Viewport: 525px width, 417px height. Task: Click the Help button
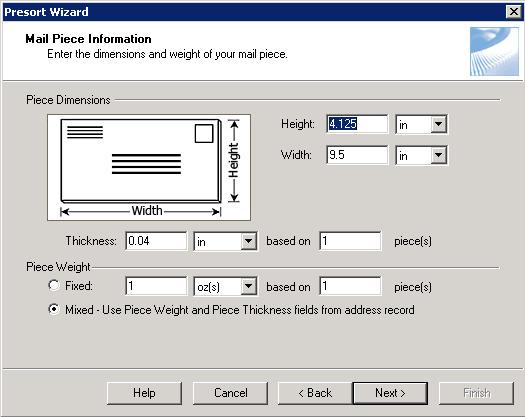(144, 393)
